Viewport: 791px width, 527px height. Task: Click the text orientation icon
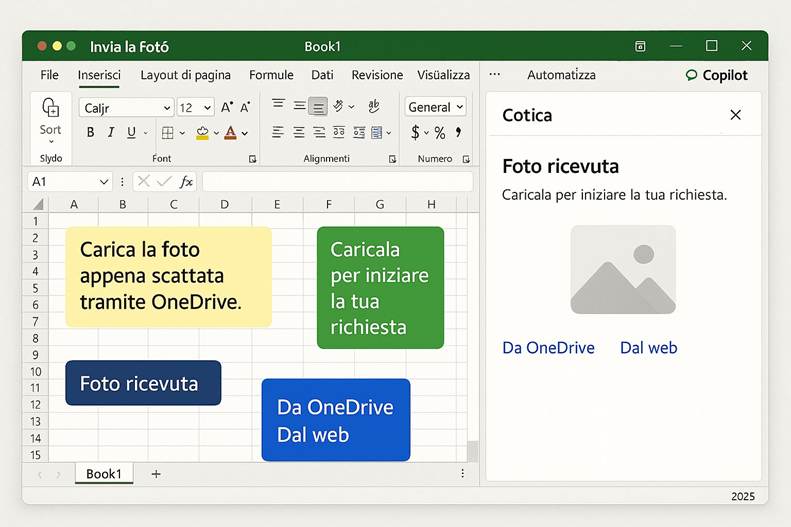(x=338, y=106)
